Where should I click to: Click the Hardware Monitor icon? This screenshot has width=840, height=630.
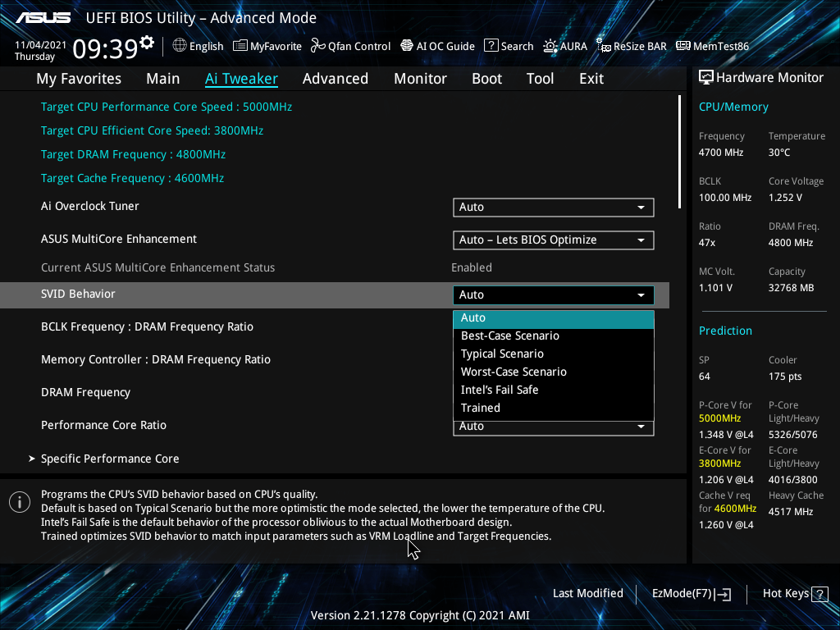pos(706,78)
